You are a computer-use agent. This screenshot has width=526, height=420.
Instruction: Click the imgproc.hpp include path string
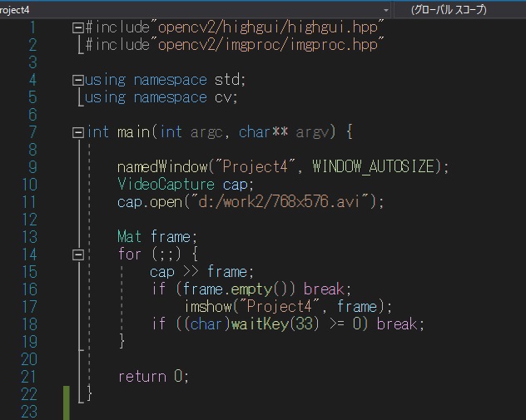[267, 45]
